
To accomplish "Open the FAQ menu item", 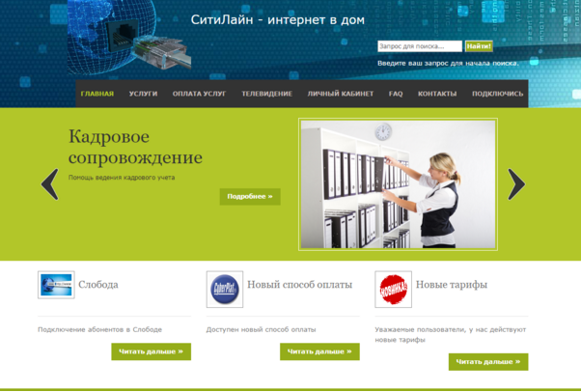I will [x=396, y=94].
